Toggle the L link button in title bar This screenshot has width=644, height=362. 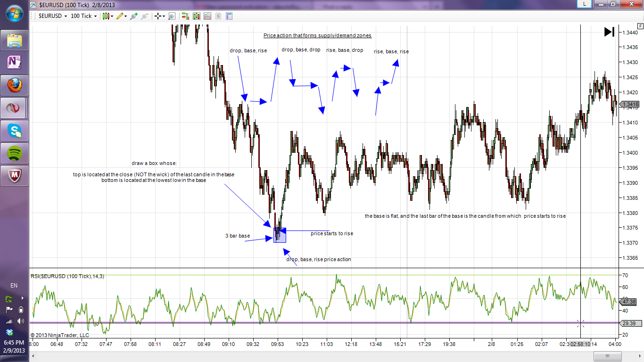click(585, 4)
